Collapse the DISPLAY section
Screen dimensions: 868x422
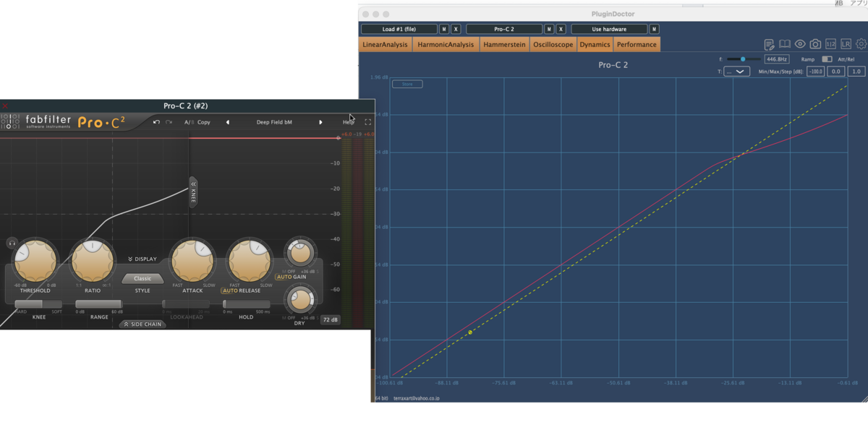(x=142, y=259)
